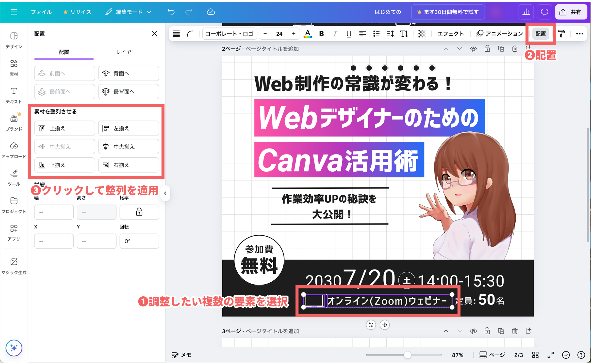The height and width of the screenshot is (364, 591).
Task: Click the 回転 rotation input field
Action: [x=139, y=241]
